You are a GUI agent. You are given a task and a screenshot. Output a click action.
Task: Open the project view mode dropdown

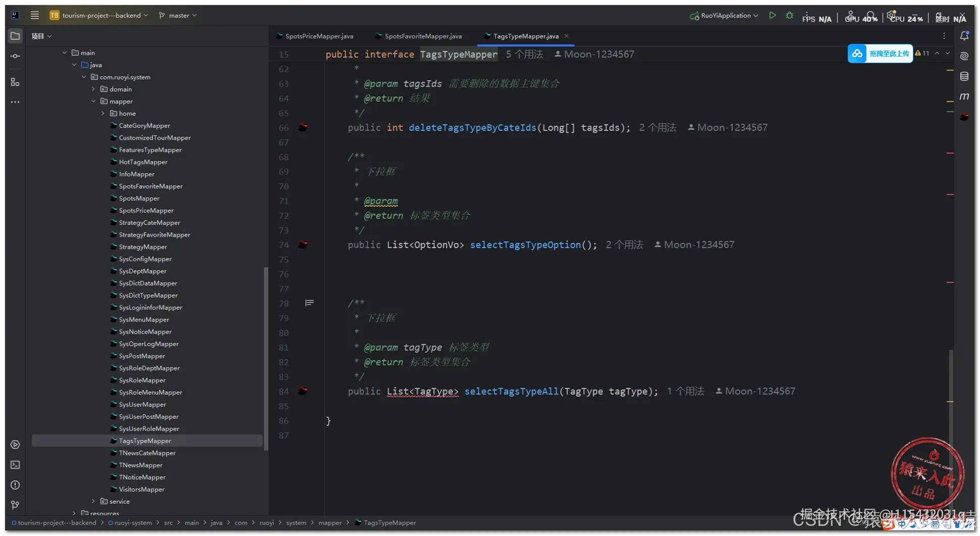[41, 36]
